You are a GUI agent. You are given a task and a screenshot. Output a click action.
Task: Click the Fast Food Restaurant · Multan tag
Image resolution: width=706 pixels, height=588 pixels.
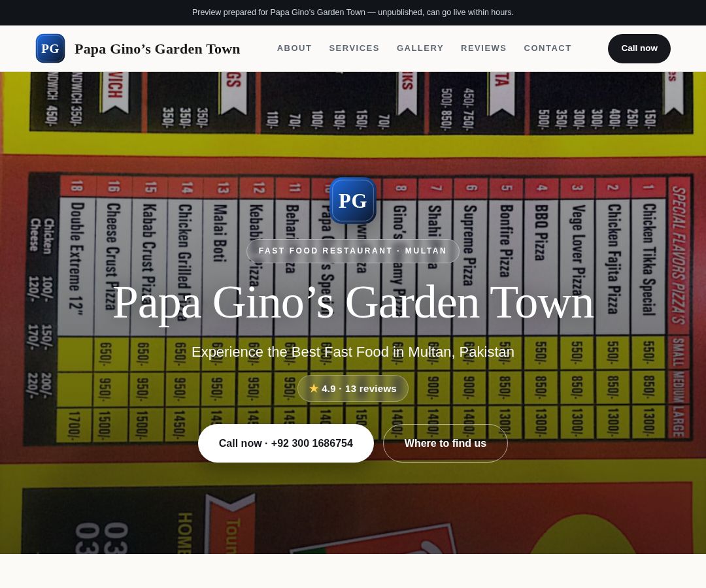353,251
